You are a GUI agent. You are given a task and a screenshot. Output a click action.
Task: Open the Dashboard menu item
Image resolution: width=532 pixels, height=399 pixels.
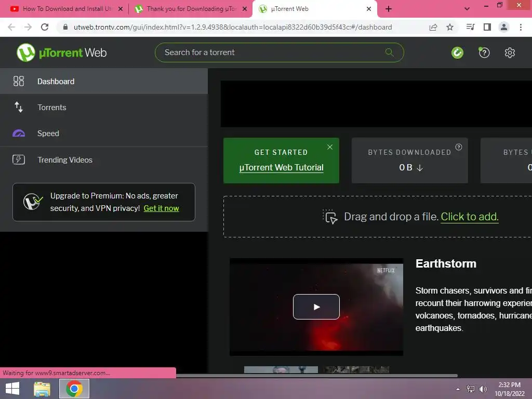(104, 81)
